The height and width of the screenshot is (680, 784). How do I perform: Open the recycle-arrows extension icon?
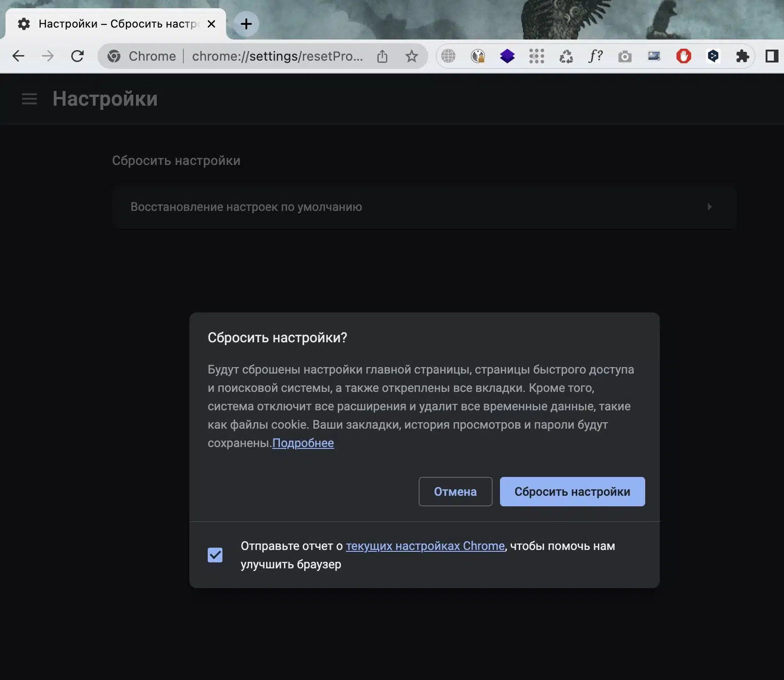(566, 56)
